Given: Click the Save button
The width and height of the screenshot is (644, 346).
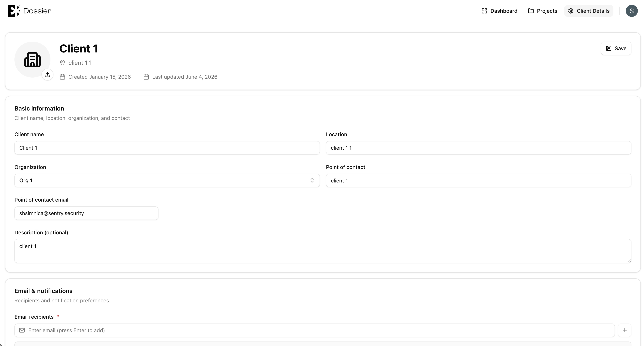Looking at the screenshot, I should (x=616, y=49).
